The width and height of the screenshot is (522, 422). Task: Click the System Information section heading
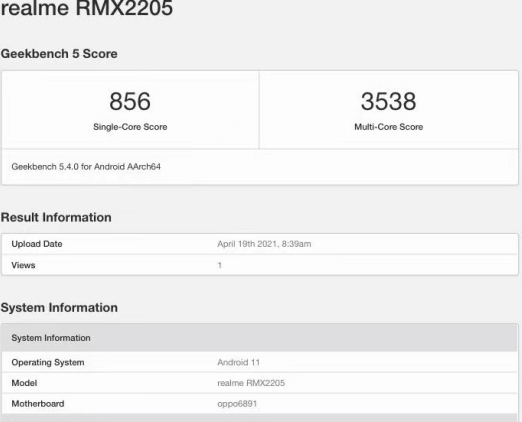pos(59,308)
